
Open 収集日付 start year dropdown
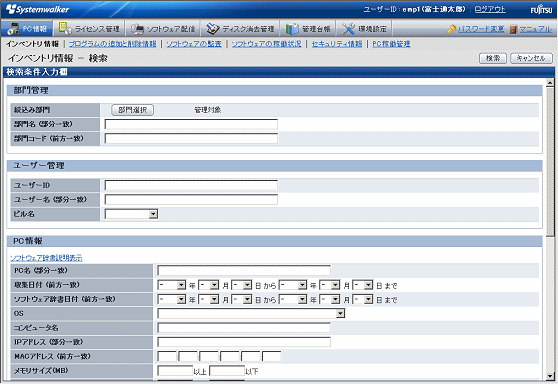[x=172, y=285]
